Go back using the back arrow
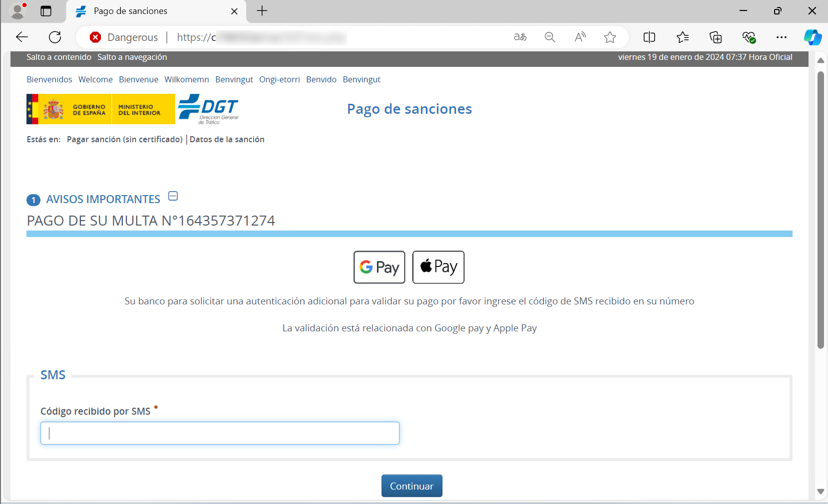Viewport: 828px width, 504px height. [22, 37]
